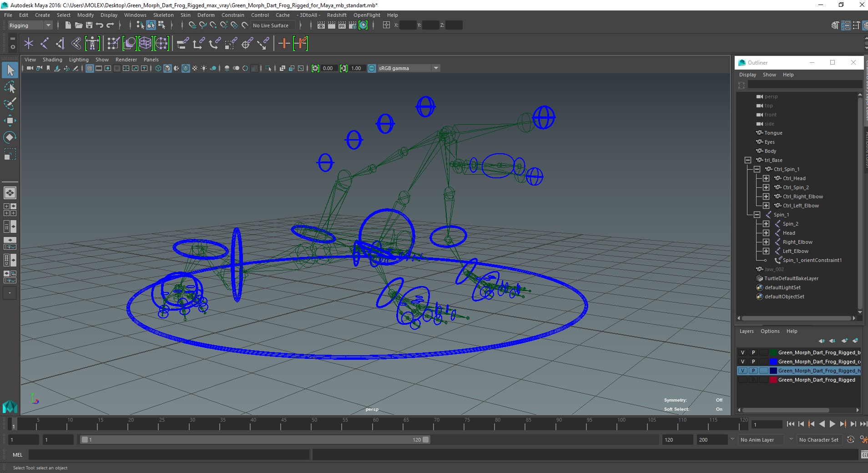Open the Deform menu

click(x=206, y=15)
